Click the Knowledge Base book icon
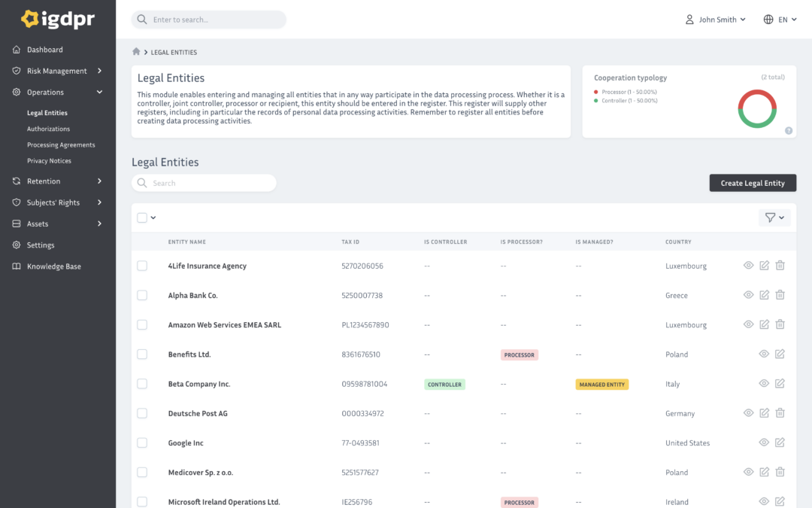 [x=17, y=266]
